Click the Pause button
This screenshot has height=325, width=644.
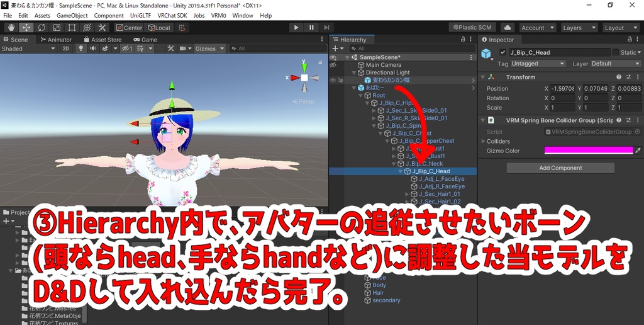(x=311, y=28)
